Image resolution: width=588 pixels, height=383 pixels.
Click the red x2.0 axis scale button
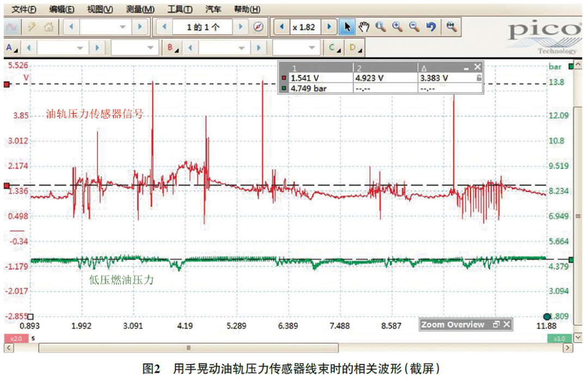click(x=16, y=338)
